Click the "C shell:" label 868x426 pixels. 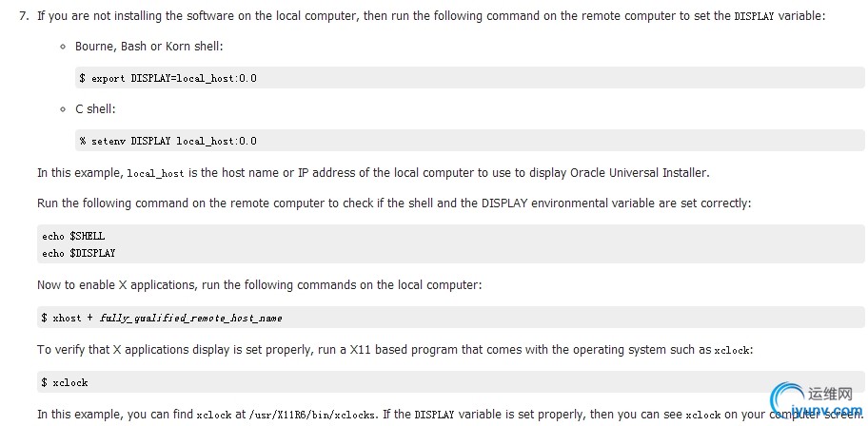pyautogui.click(x=95, y=109)
